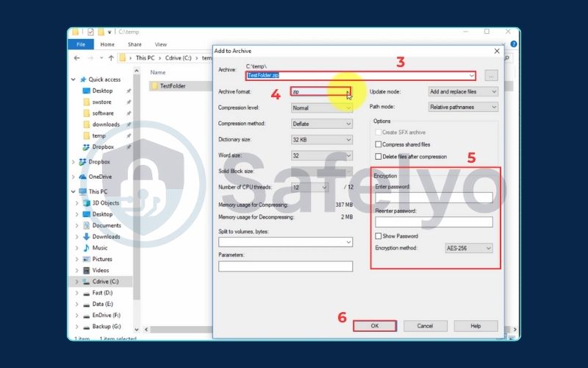Switch to the View ribbon tab

tap(160, 44)
